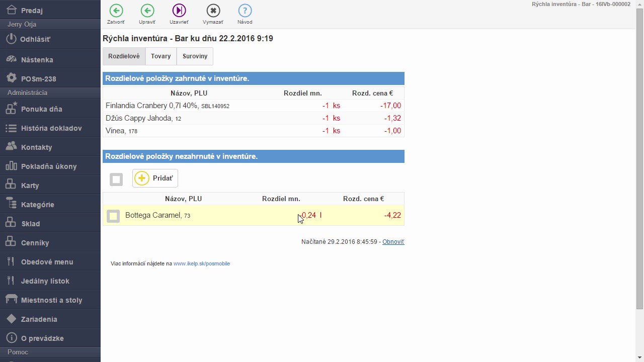Click the História dokladov list icon
Viewport: 644px width, 362px height.
click(x=11, y=128)
